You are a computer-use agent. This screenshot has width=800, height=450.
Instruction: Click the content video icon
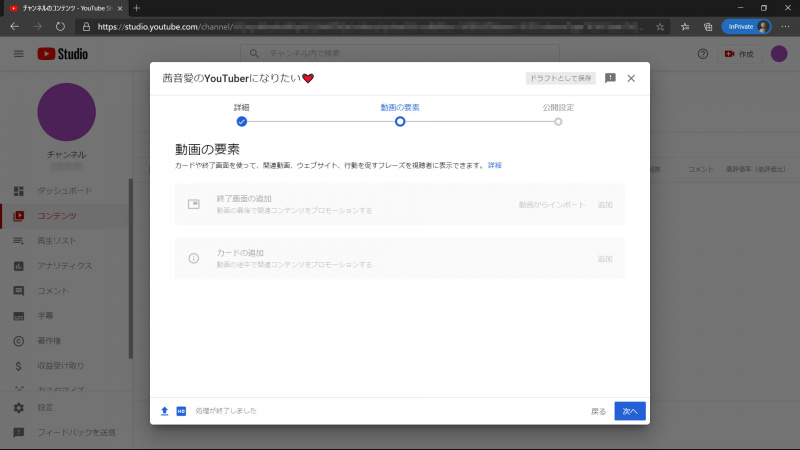(18, 216)
